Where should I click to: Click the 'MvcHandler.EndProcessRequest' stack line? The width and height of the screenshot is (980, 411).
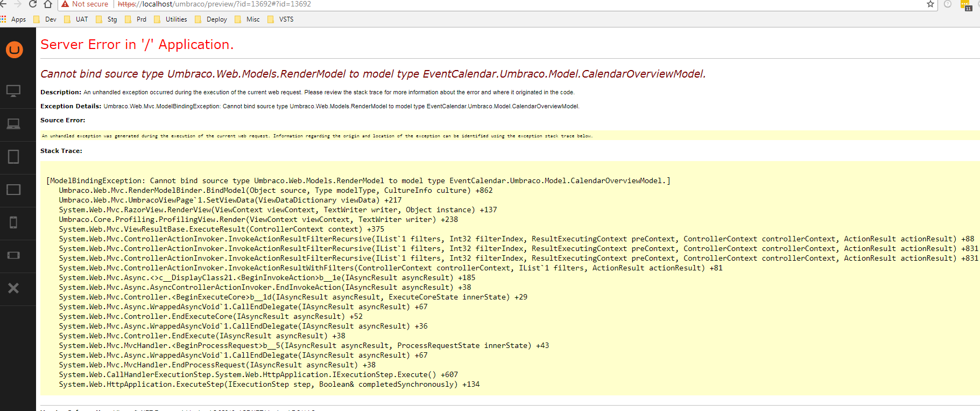(217, 365)
